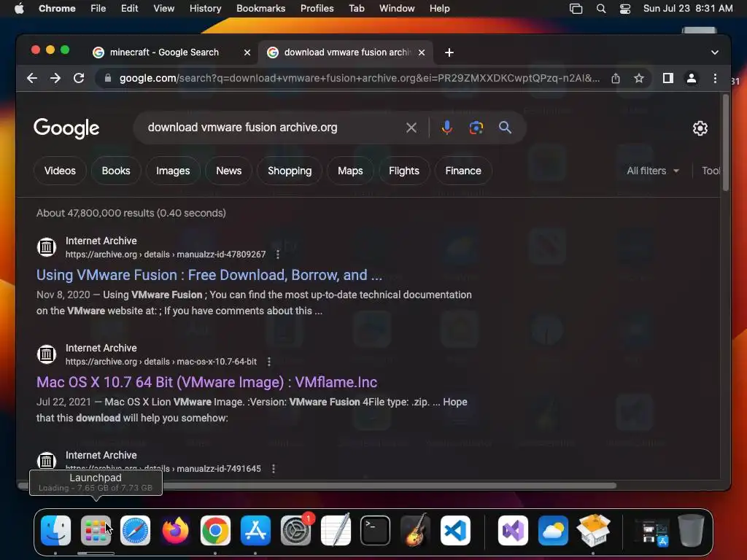
Task: Launch Safari from the Dock
Action: [x=135, y=531]
